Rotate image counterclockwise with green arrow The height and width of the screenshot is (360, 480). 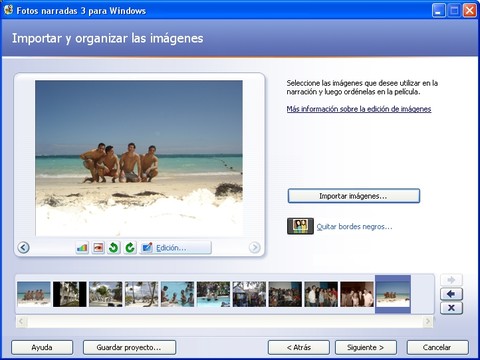pos(114,248)
